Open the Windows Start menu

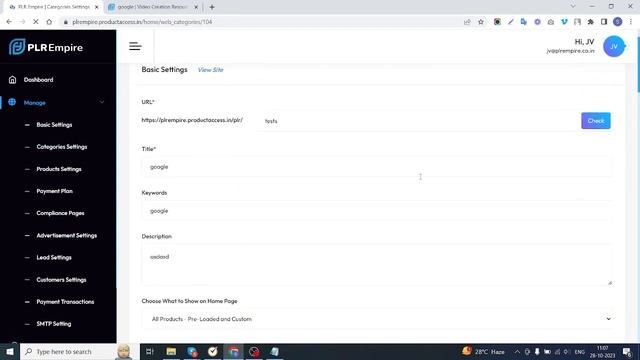[10, 351]
